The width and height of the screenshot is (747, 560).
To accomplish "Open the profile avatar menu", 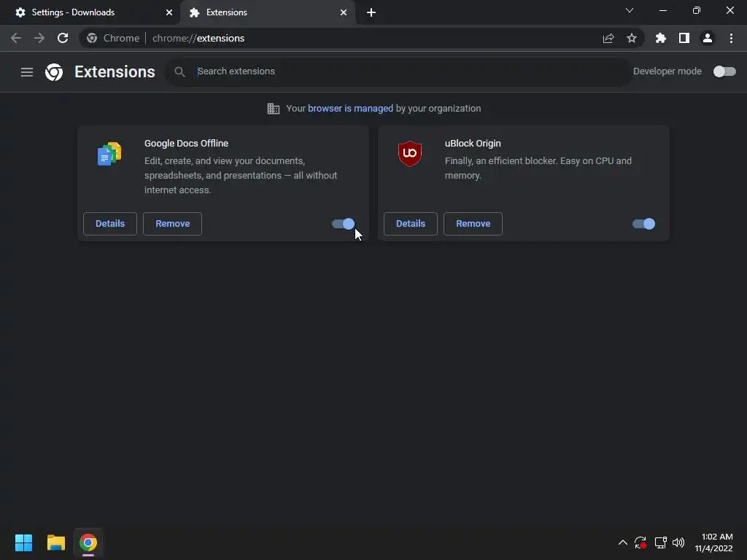I will point(708,38).
